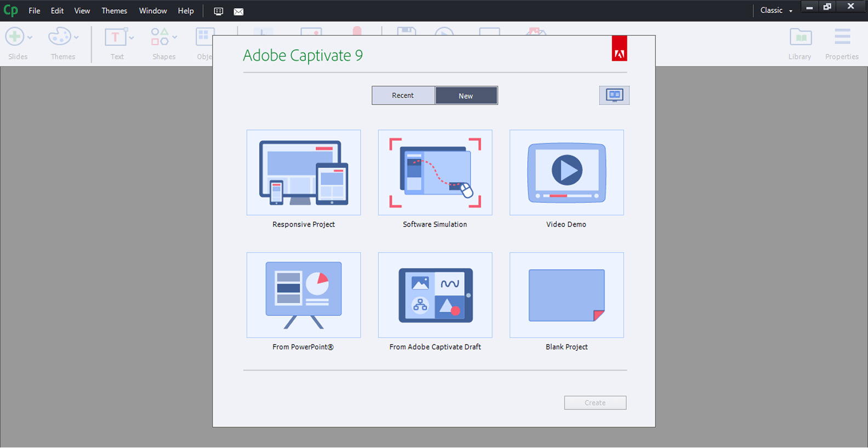
Task: Click the Adobe logo in the dialog
Action: tap(619, 49)
